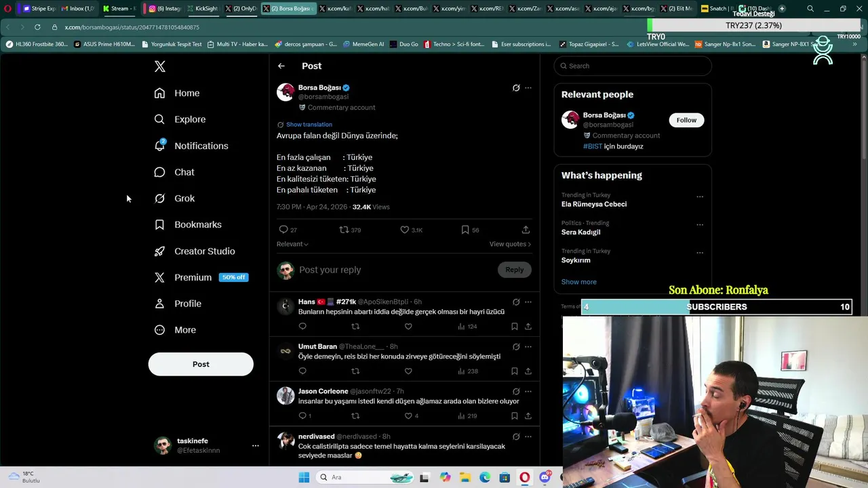Screen dimensions: 868x488
Task: Open more options on Hans's reply
Action: [x=528, y=302]
